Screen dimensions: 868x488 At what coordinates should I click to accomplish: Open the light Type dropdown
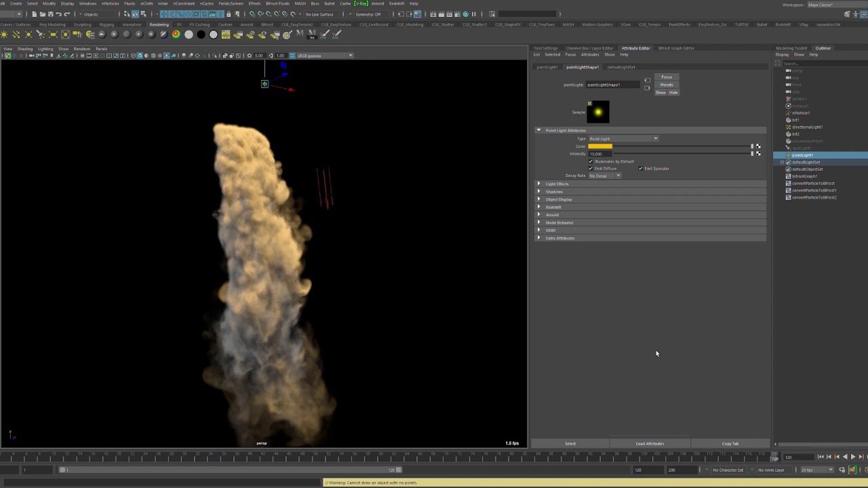coord(623,139)
